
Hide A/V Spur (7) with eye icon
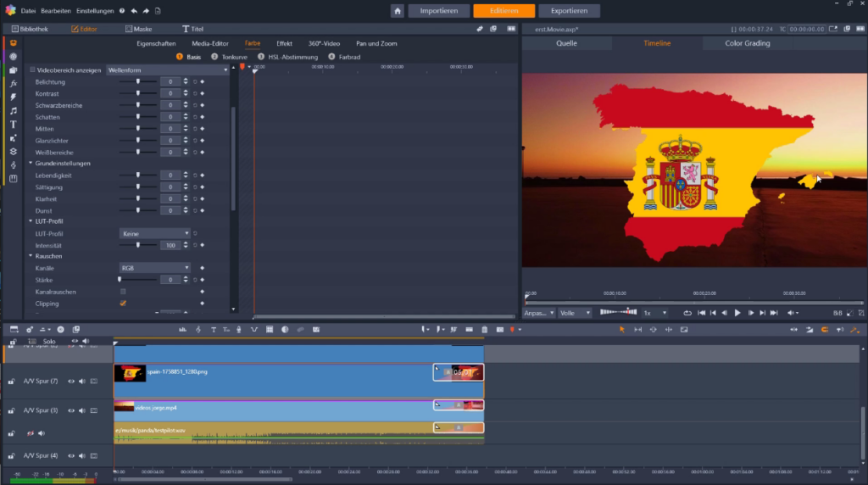[71, 382]
